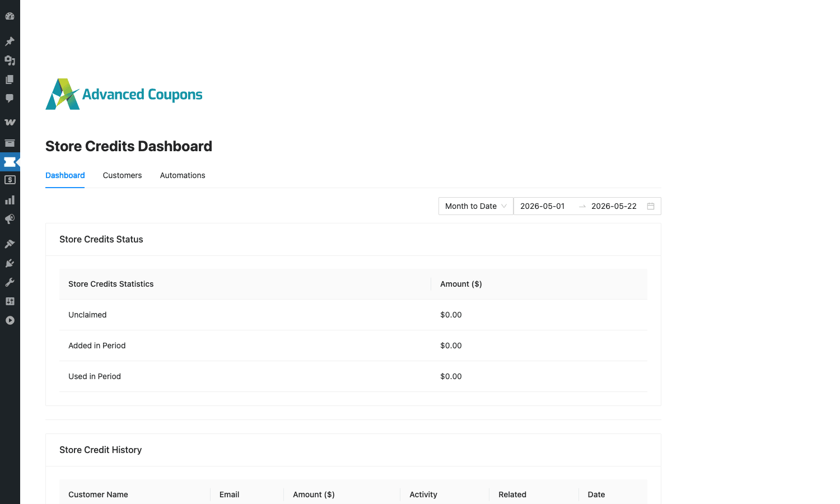This screenshot has height=504, width=840.
Task: Click the Store Credits Dashboard title
Action: 129,146
